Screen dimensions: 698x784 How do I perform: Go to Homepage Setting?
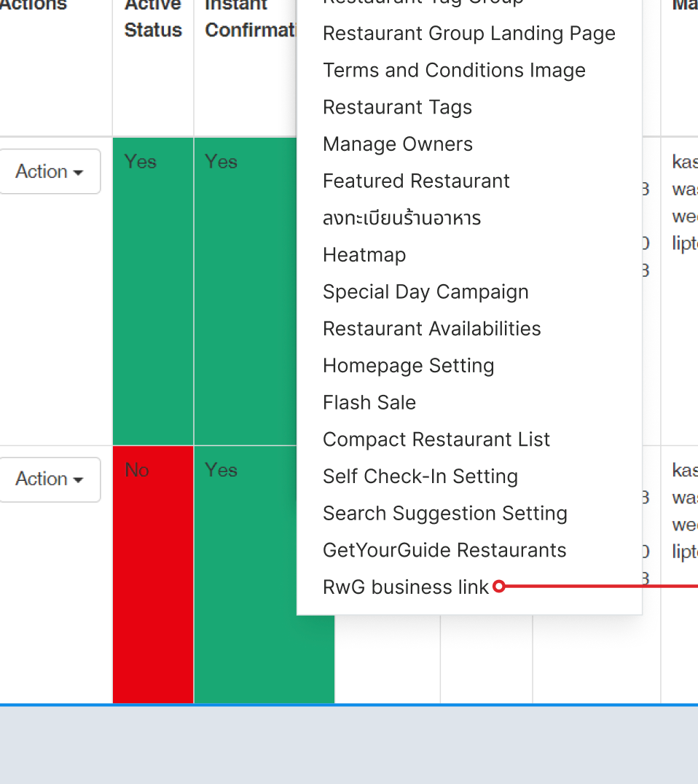coord(408,366)
